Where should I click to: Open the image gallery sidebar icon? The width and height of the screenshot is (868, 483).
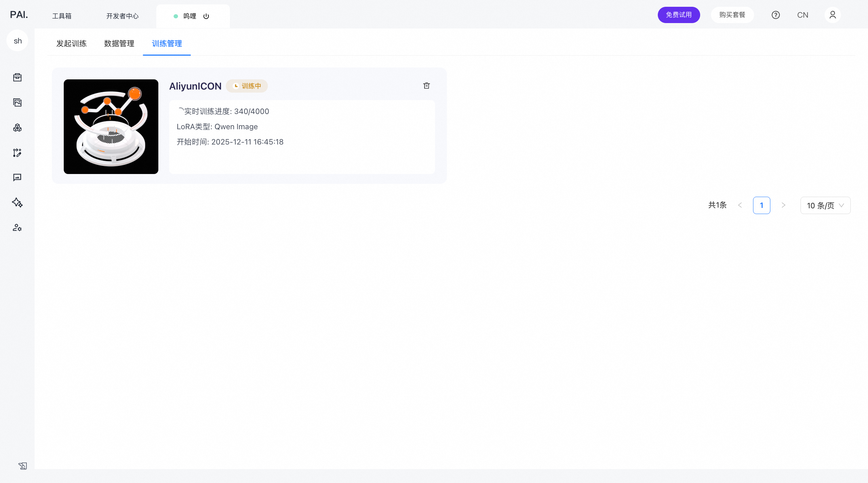click(17, 102)
